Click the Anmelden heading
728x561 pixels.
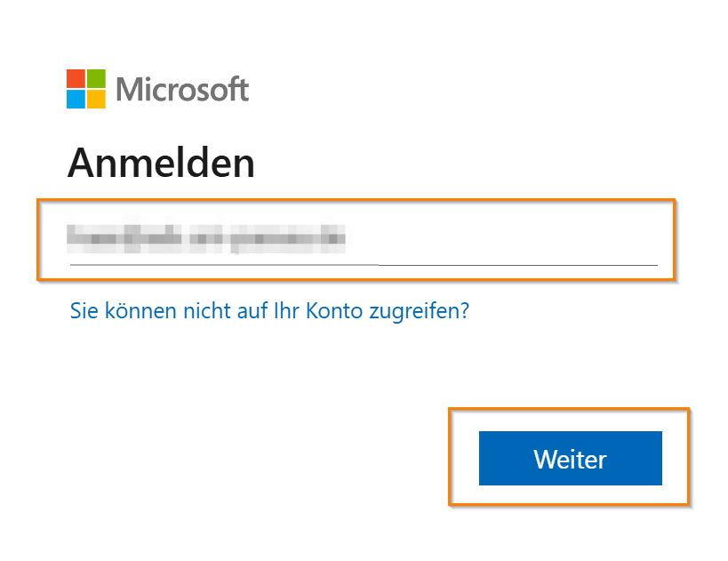161,164
